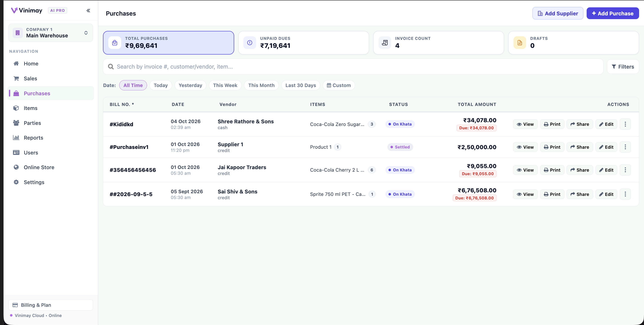
Task: Select the Today date filter
Action: [161, 85]
